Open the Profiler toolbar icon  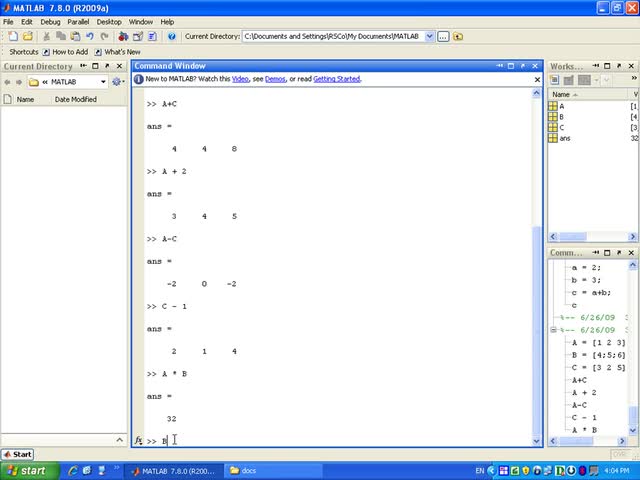coord(152,36)
